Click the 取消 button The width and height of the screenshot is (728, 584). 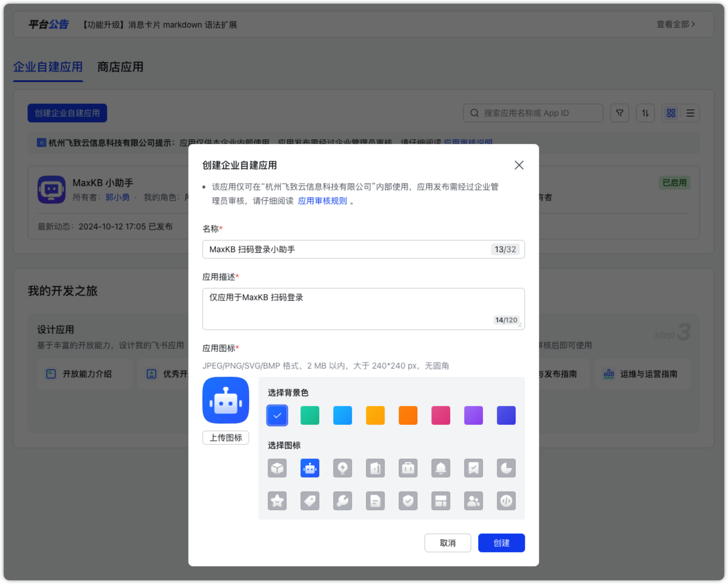448,543
